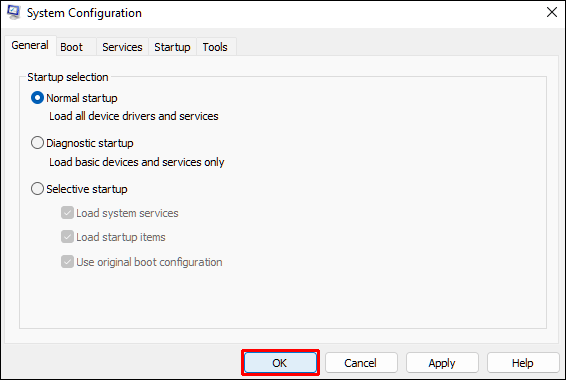The height and width of the screenshot is (380, 566).
Task: Choose the Diagnostic startup option
Action: pyautogui.click(x=37, y=143)
